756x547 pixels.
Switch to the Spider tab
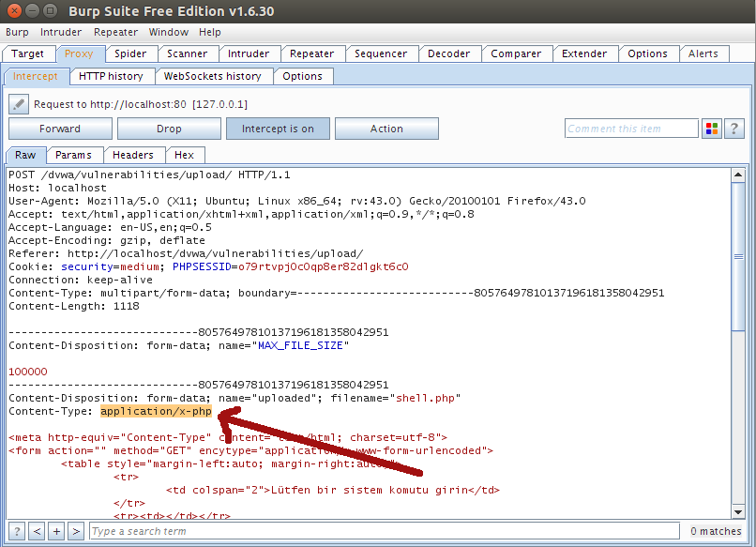(x=130, y=53)
